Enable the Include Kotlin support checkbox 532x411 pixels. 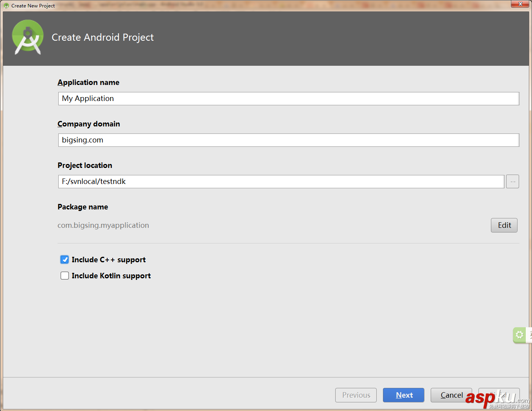[x=65, y=276]
